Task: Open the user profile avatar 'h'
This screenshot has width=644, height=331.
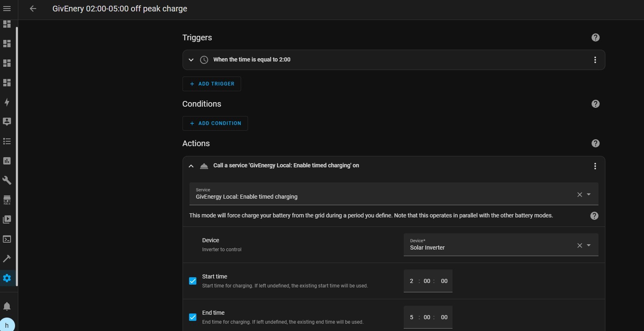Action: [7, 325]
